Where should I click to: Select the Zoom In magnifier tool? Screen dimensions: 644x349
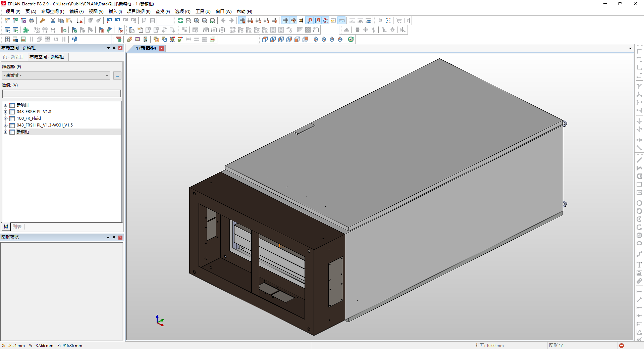197,20
